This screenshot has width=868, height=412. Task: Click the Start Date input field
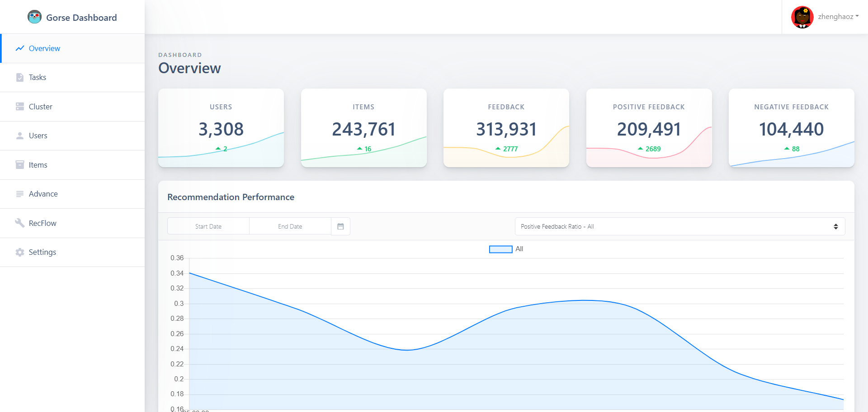(x=208, y=226)
